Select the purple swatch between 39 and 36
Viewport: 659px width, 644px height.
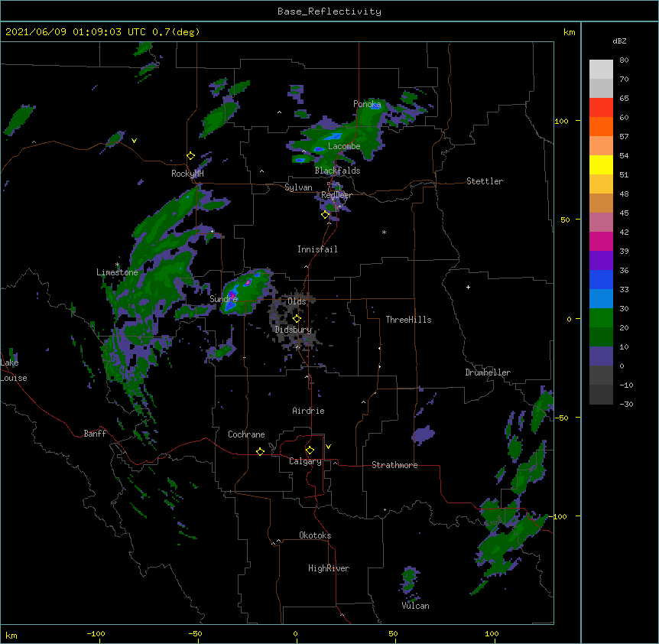[x=601, y=261]
